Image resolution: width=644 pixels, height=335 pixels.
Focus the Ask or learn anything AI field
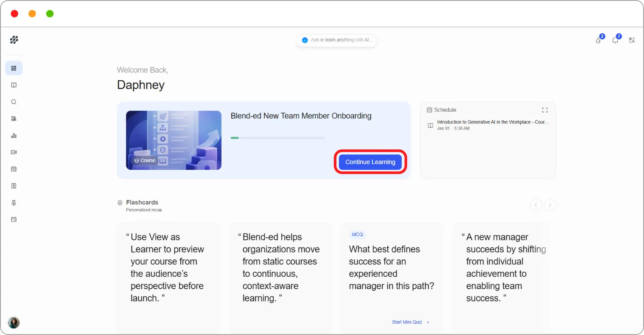pyautogui.click(x=336, y=40)
